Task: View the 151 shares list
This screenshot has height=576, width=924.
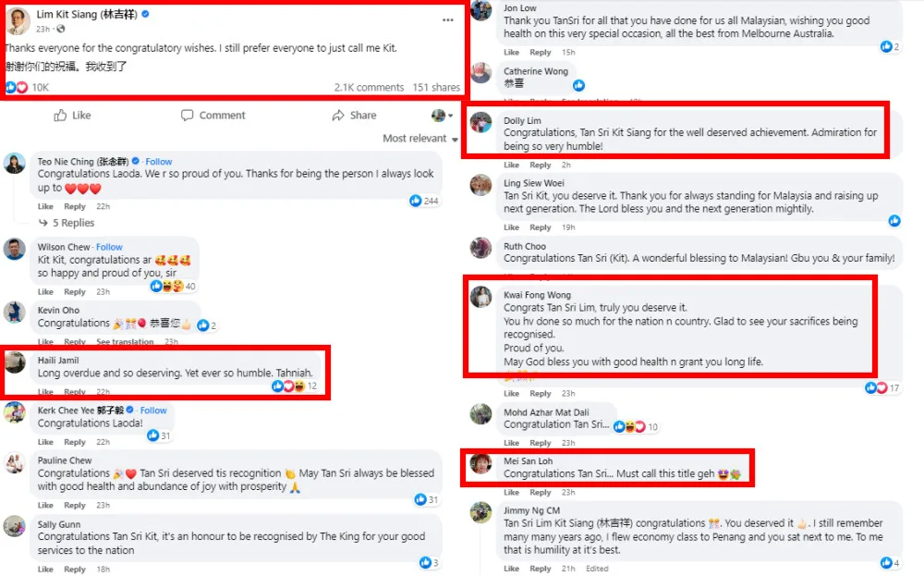Action: 436,88
